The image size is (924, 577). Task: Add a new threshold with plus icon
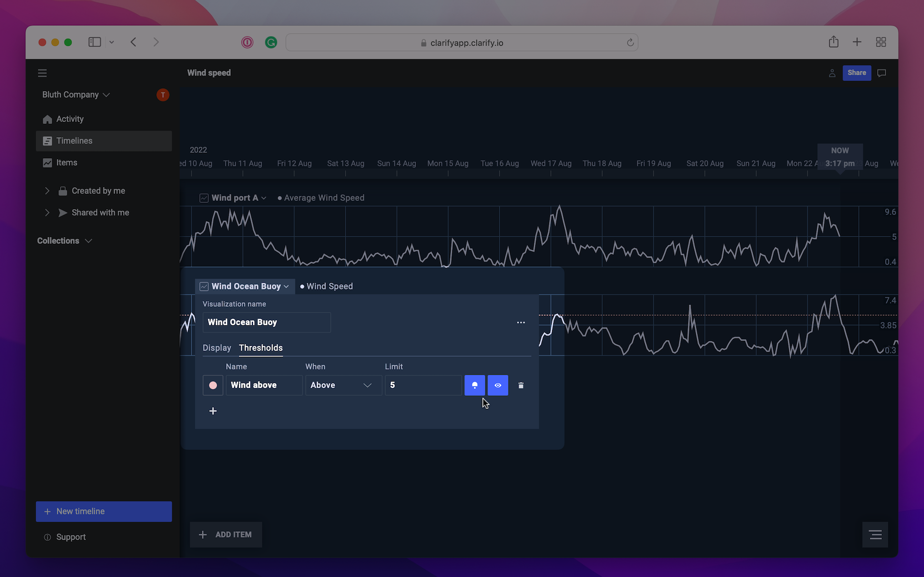coord(213,411)
